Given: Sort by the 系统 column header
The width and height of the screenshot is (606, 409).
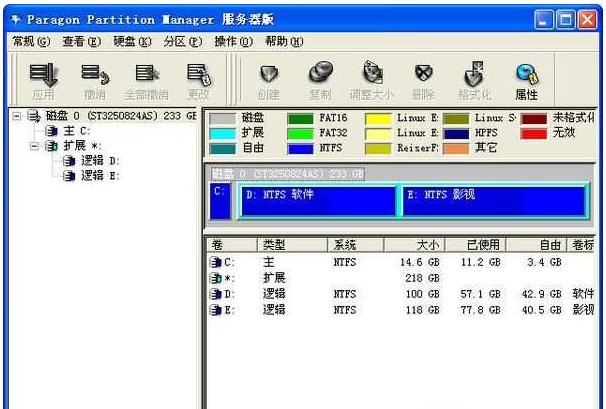Looking at the screenshot, I should pyautogui.click(x=356, y=245).
